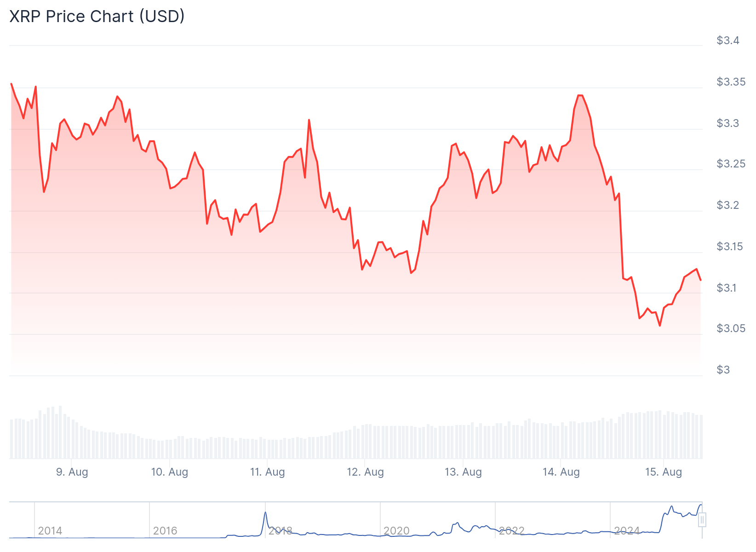Select the 12. Aug date label
756x552 pixels.
coord(365,472)
